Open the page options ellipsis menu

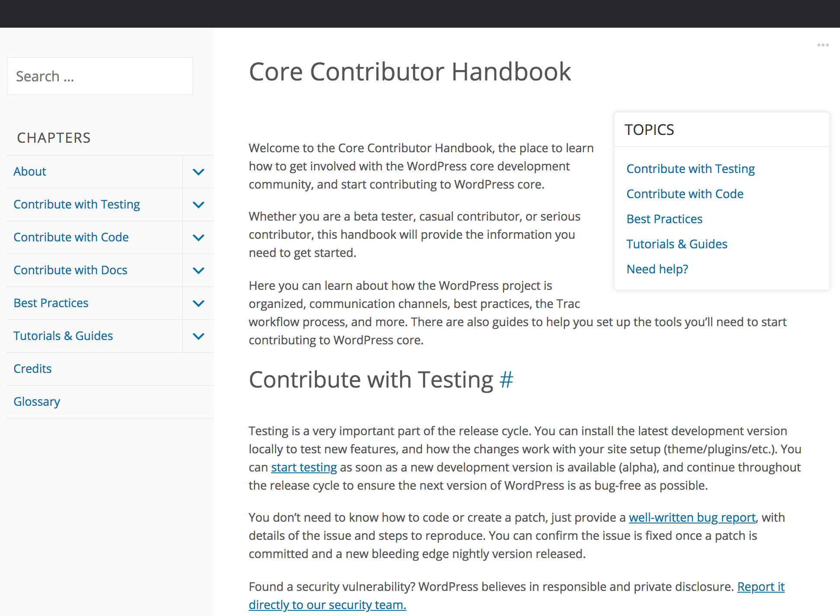coord(824,45)
